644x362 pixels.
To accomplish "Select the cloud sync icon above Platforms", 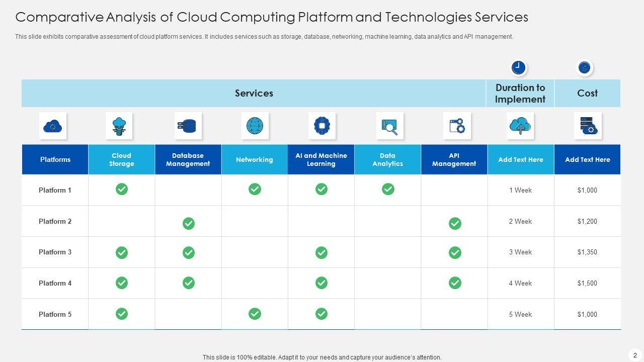I will pos(53,126).
